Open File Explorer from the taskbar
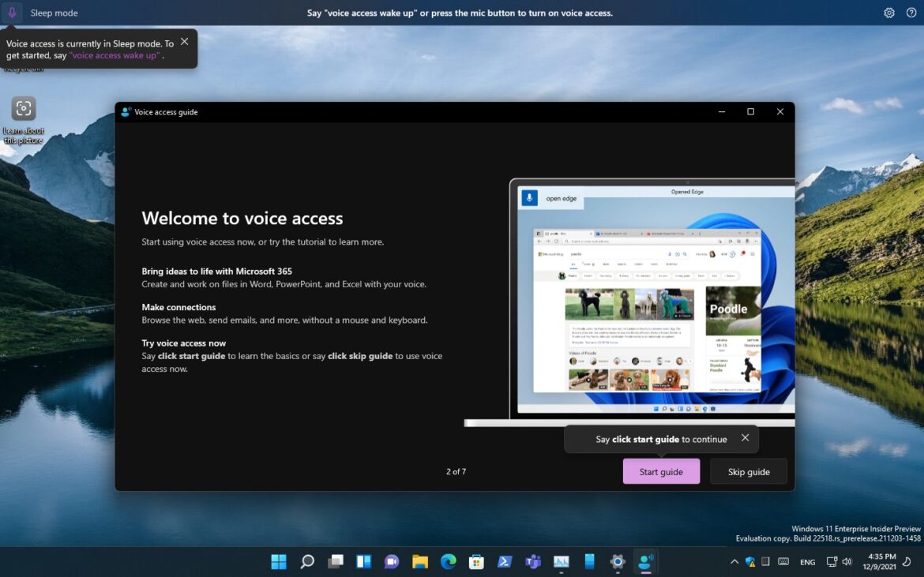The height and width of the screenshot is (577, 924). pos(419,561)
